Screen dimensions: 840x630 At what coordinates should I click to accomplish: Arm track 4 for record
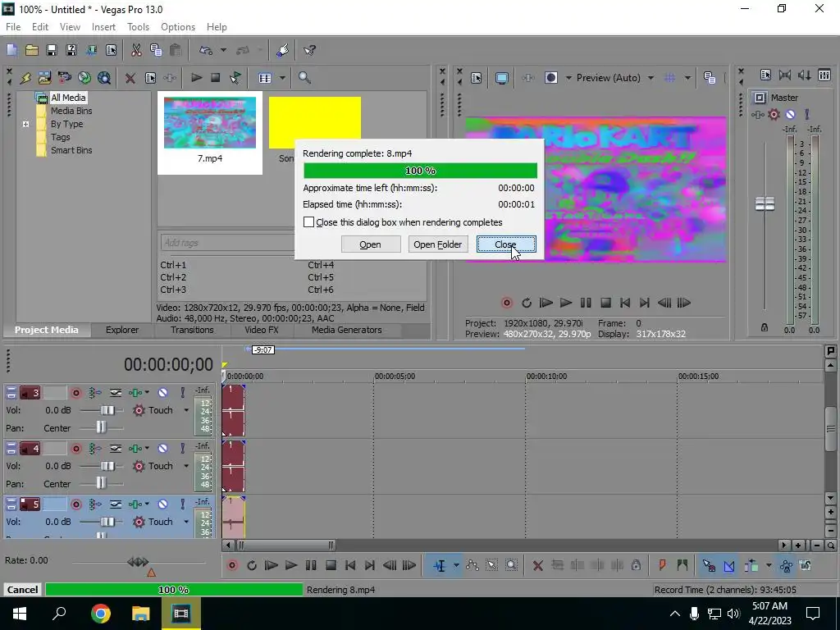[76, 449]
